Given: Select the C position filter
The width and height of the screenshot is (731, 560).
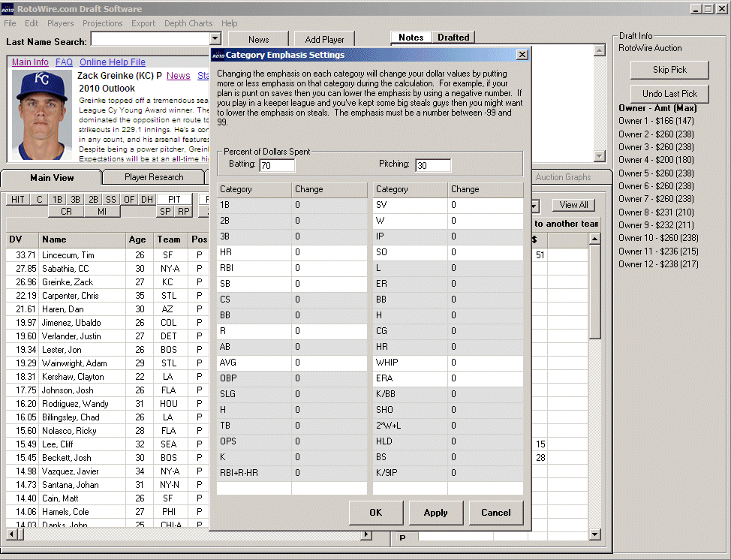Looking at the screenshot, I should coord(39,200).
